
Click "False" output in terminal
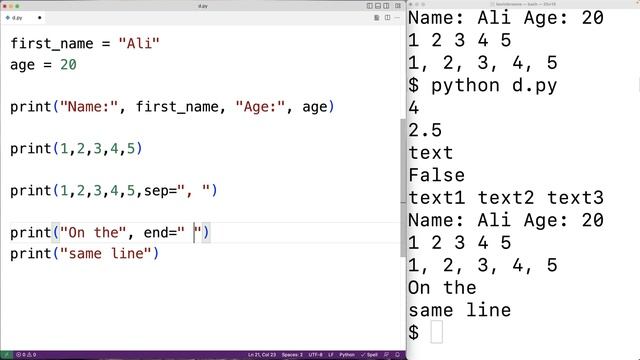(436, 175)
